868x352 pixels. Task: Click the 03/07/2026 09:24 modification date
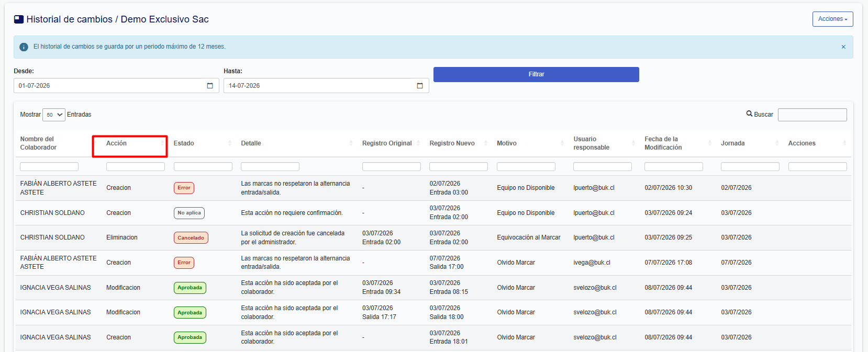[x=669, y=213]
